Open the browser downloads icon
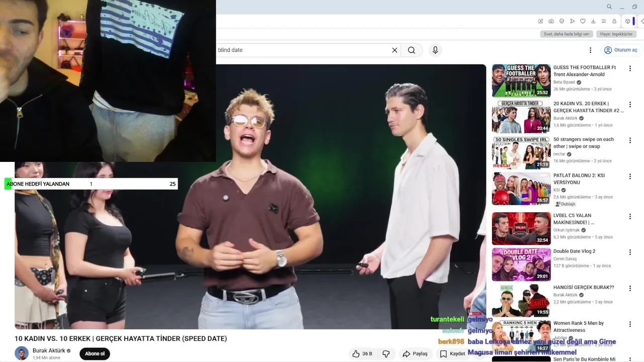 [593, 21]
